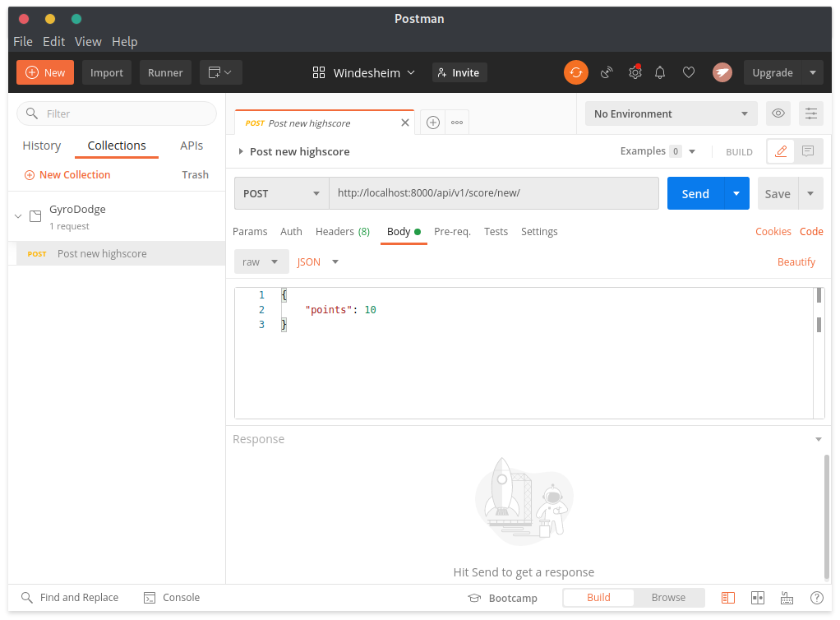Open Bootcamp from the status bar

click(x=502, y=598)
